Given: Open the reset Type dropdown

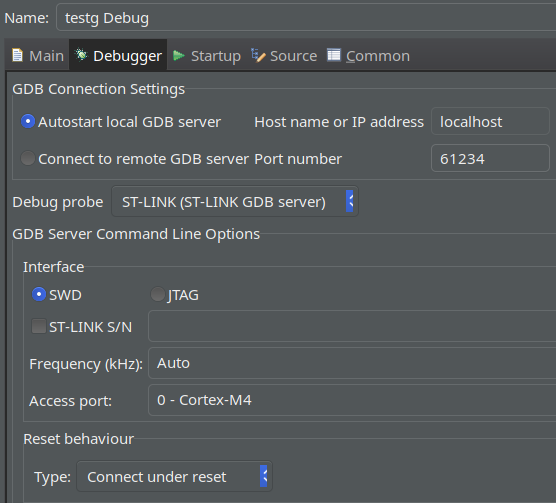Looking at the screenshot, I should pos(174,476).
